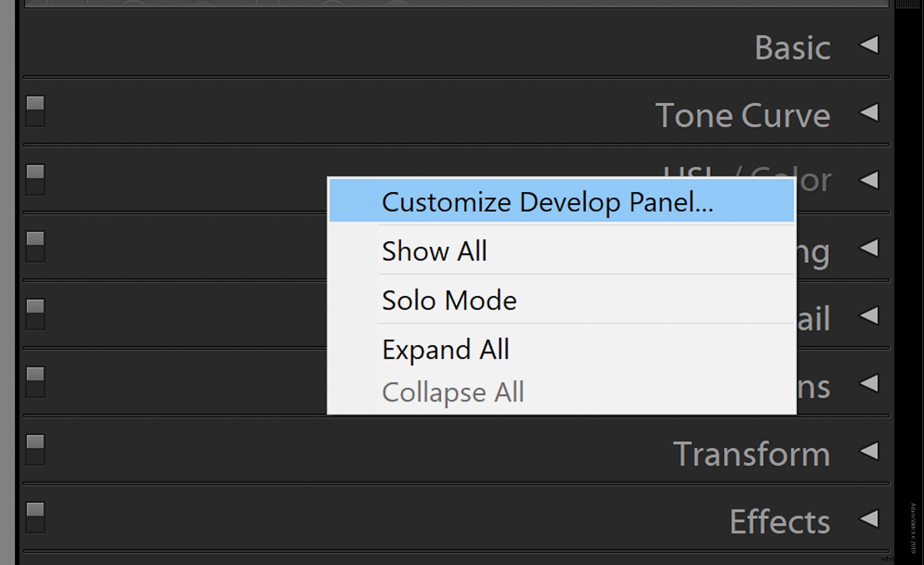Enable Solo Mode from the context menu
This screenshot has width=924, height=565.
point(449,300)
